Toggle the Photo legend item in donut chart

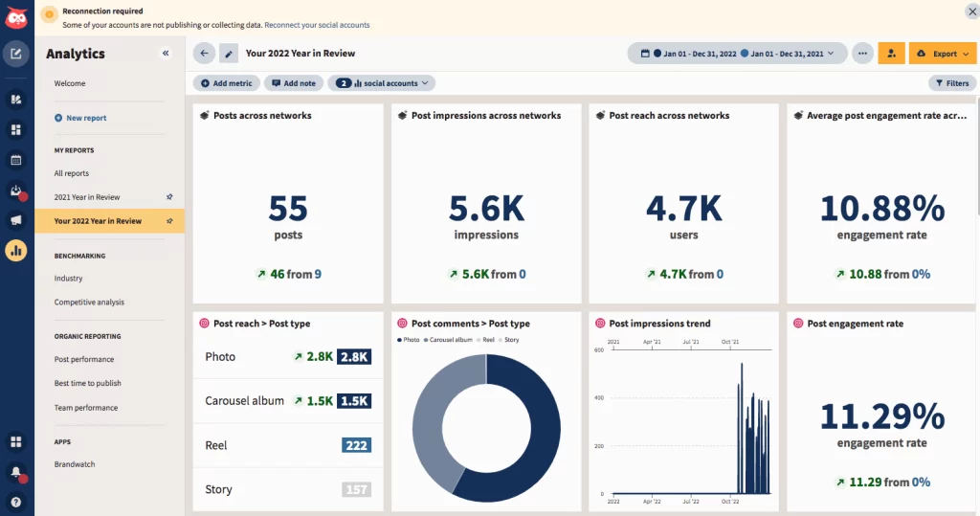(x=408, y=340)
